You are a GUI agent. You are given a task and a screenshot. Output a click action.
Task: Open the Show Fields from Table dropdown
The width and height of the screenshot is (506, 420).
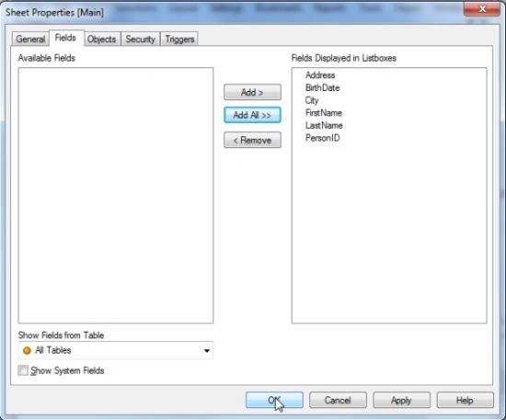tap(116, 350)
